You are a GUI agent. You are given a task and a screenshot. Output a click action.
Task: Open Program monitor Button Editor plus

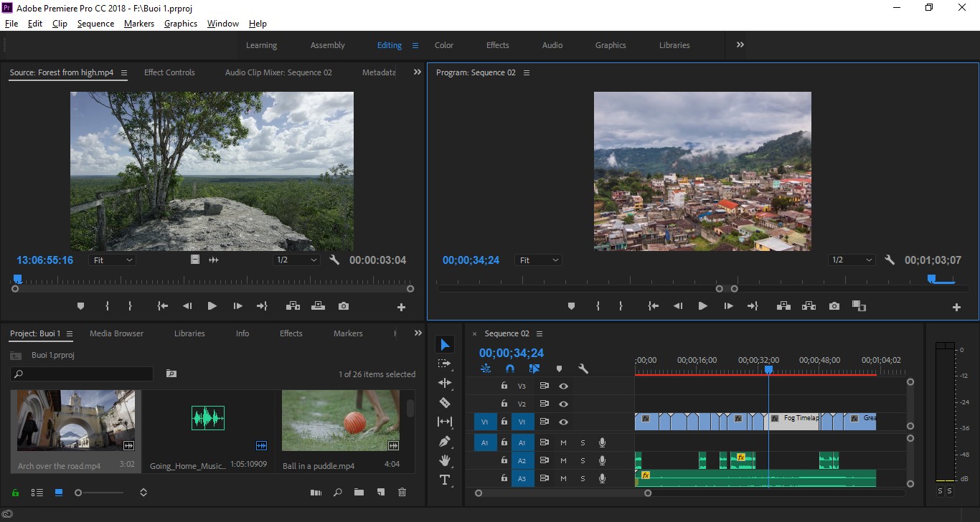[x=956, y=307]
